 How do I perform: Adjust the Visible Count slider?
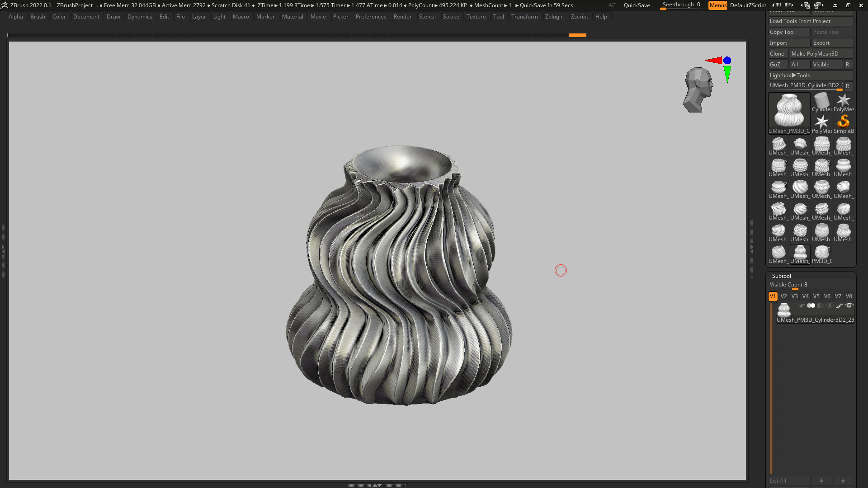click(811, 285)
